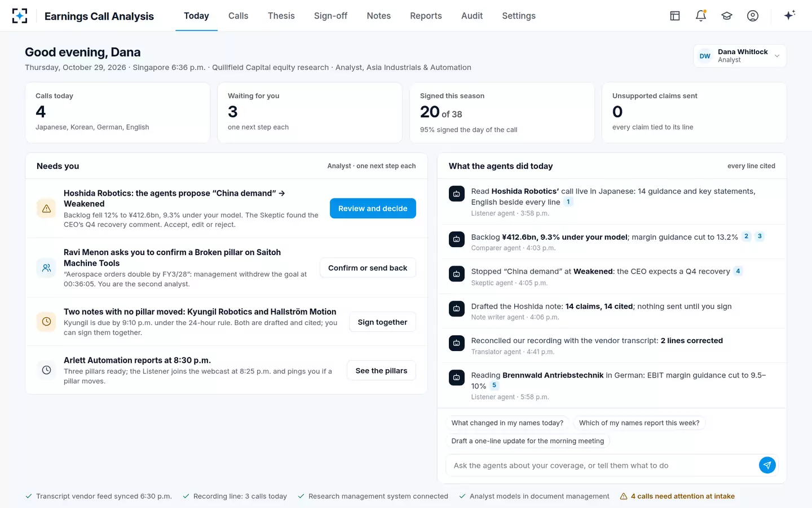
Task: Expand the Dana Whitlock account dropdown
Action: click(x=740, y=56)
